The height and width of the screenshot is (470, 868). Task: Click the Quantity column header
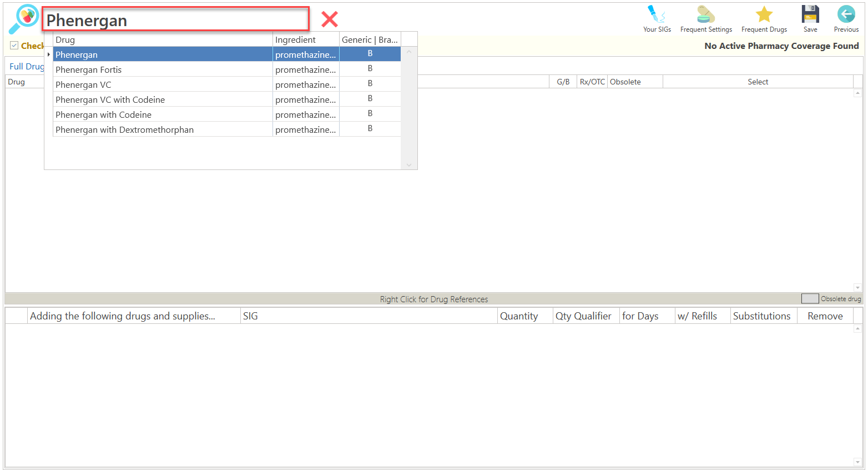pos(525,316)
